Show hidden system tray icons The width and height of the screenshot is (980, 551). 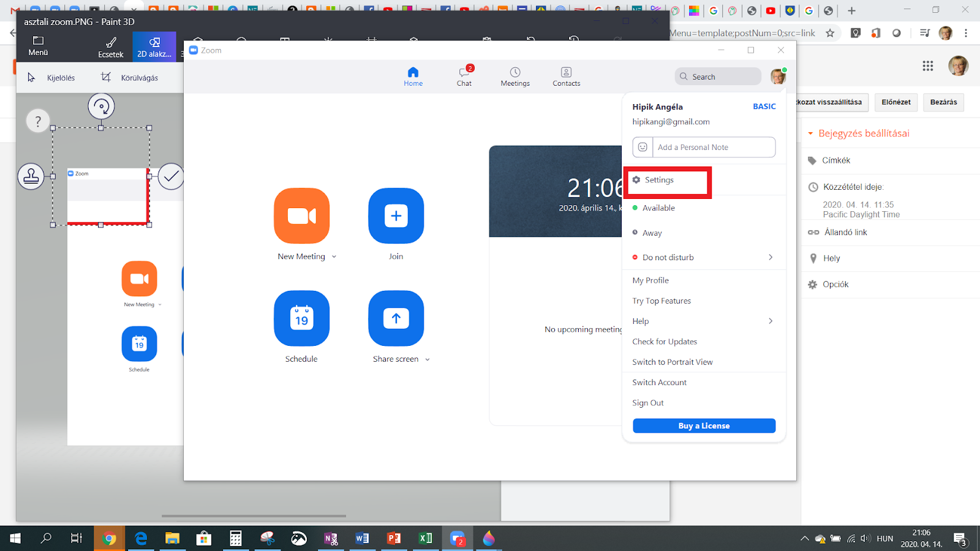click(x=804, y=539)
